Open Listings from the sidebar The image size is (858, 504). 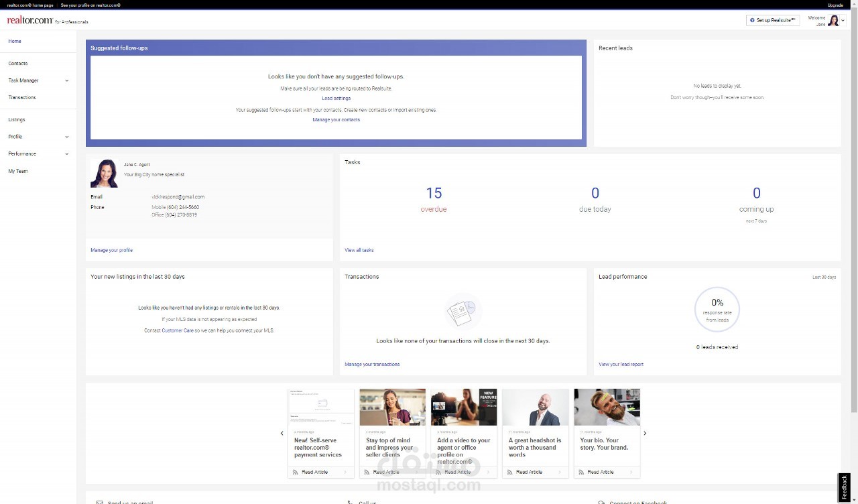point(17,119)
